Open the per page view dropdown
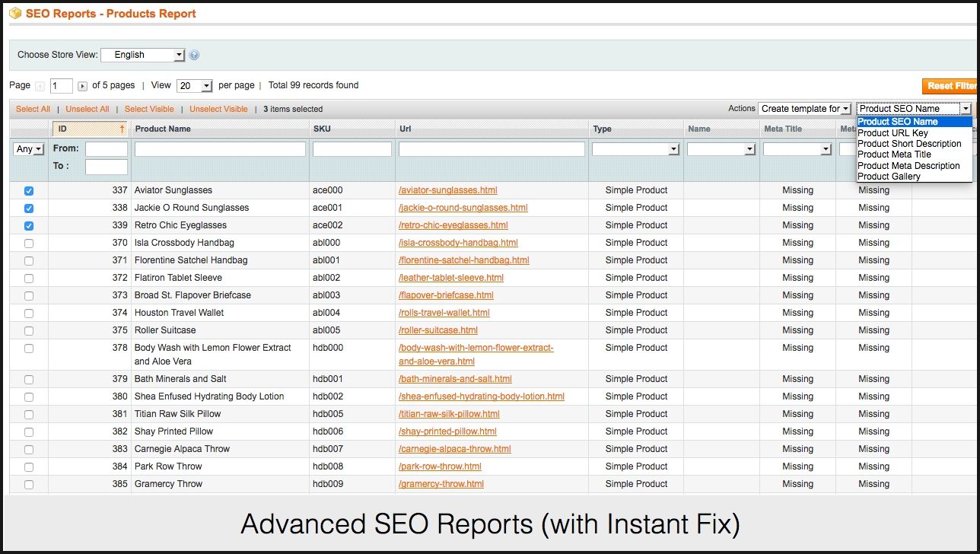 click(194, 86)
